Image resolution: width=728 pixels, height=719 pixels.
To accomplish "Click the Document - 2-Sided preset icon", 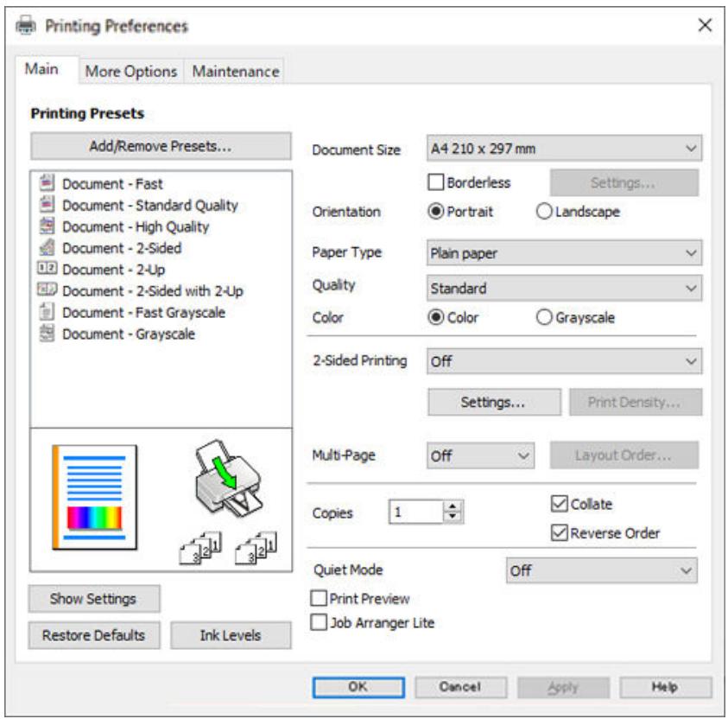I will (47, 247).
